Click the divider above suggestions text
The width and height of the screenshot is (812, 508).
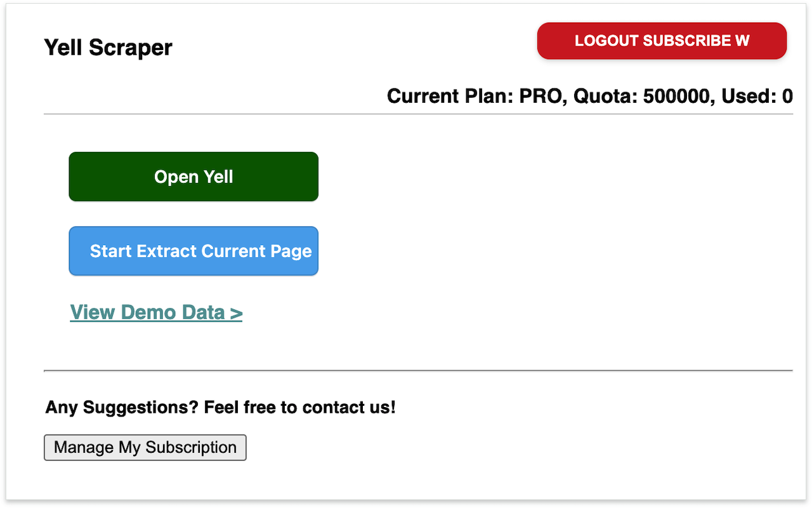point(418,370)
